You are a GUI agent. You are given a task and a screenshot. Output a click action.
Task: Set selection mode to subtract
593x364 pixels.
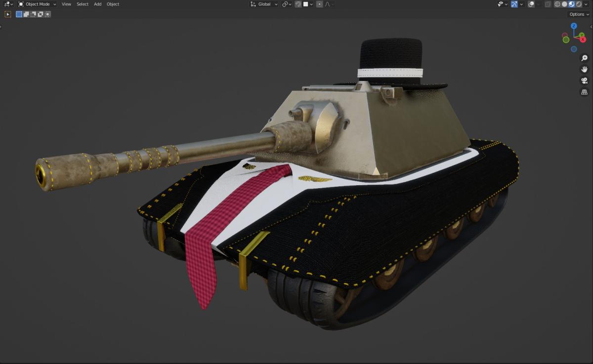click(33, 14)
